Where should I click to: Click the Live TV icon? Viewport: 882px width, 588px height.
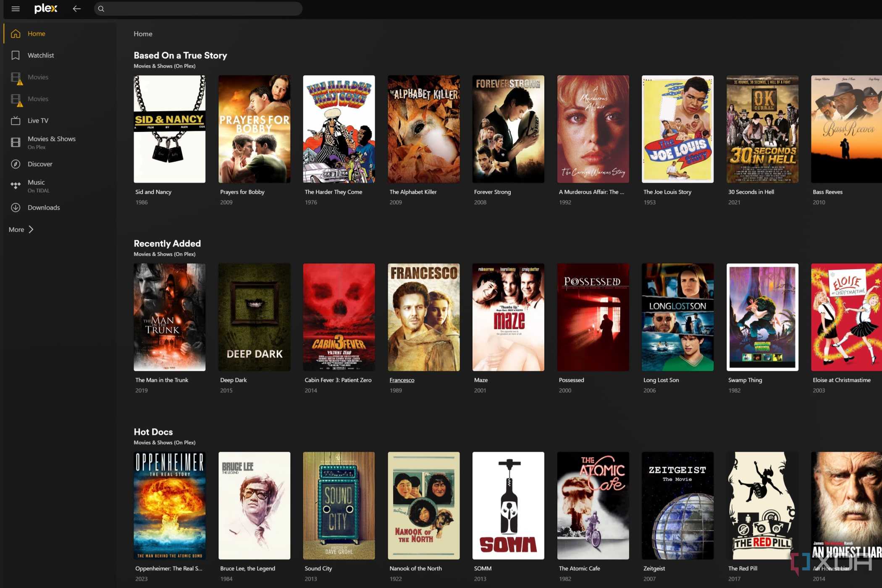(x=16, y=121)
